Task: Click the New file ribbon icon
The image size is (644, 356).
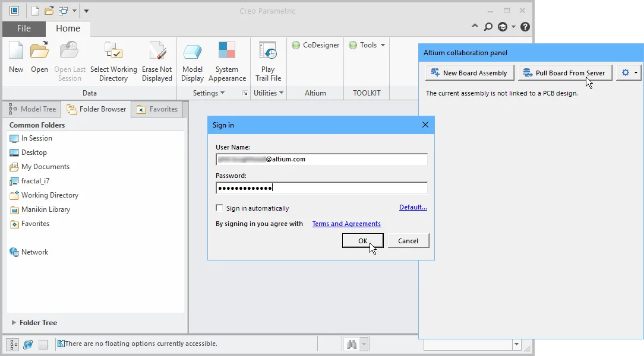Action: tap(16, 57)
